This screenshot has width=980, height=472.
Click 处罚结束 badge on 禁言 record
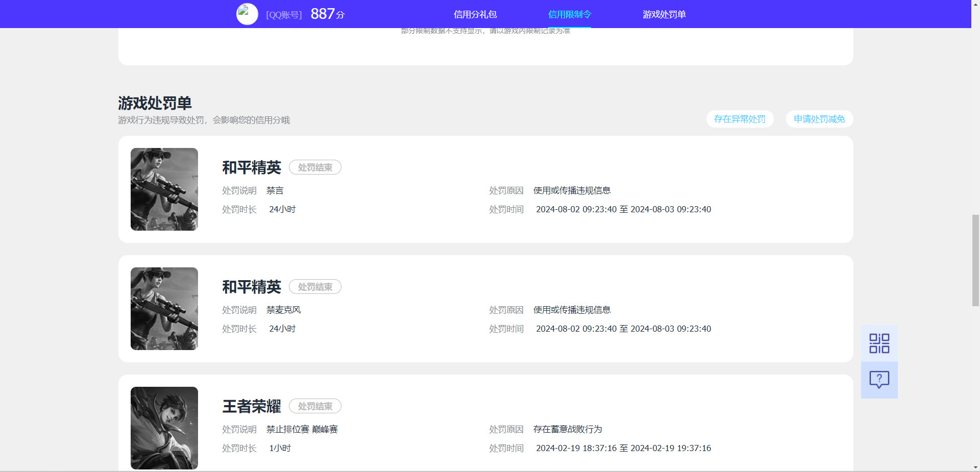315,167
